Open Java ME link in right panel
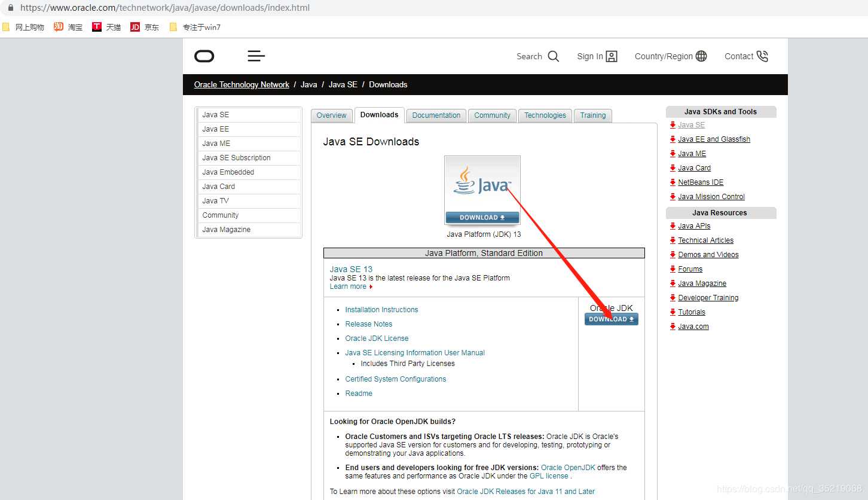This screenshot has width=868, height=500. [692, 154]
